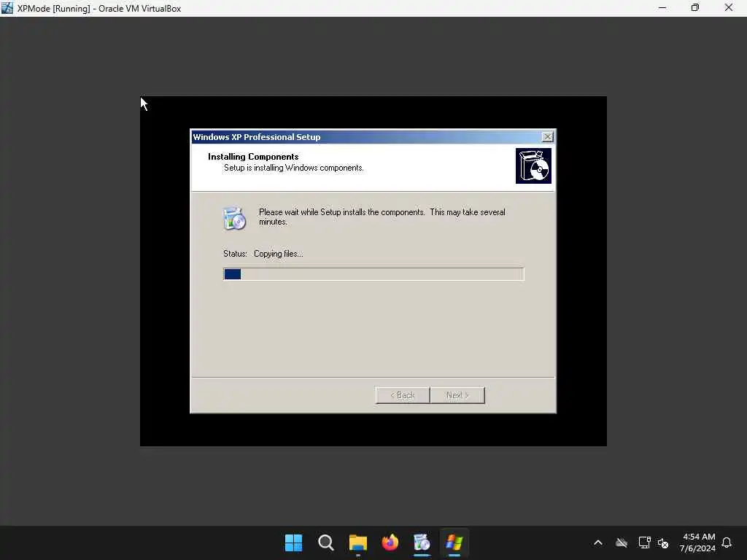Minimize the VirtualBox window
The image size is (747, 560).
[662, 7]
